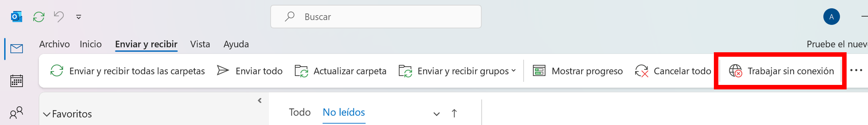Show Todo messages filter

[299, 112]
